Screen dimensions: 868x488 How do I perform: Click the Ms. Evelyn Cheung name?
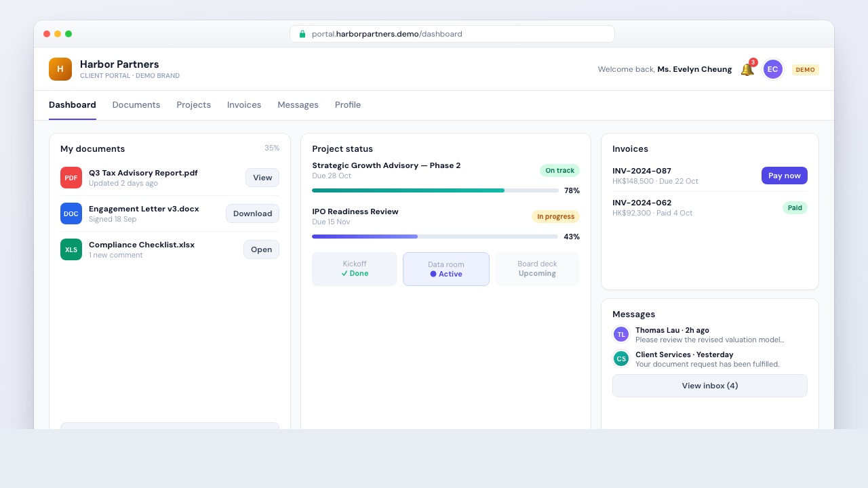click(x=694, y=69)
